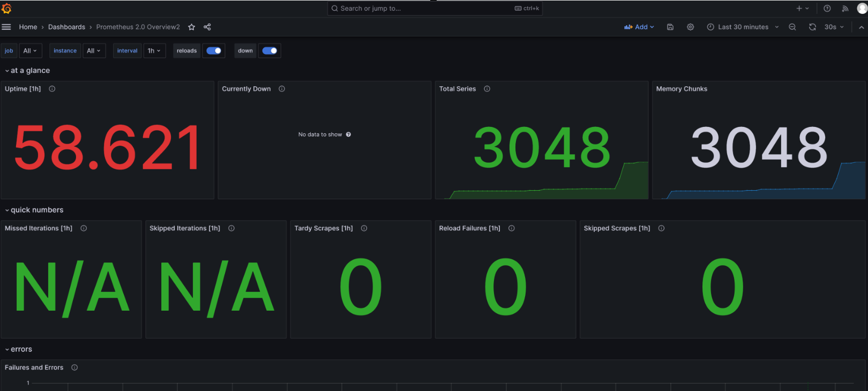Click the Uptime [1h] panel title
The height and width of the screenshot is (391, 868).
pos(23,89)
